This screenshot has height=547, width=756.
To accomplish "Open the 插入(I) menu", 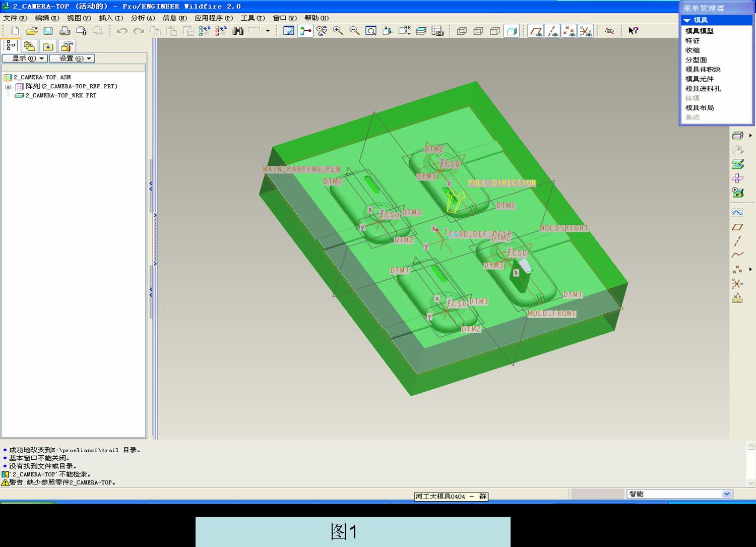I will pos(111,18).
